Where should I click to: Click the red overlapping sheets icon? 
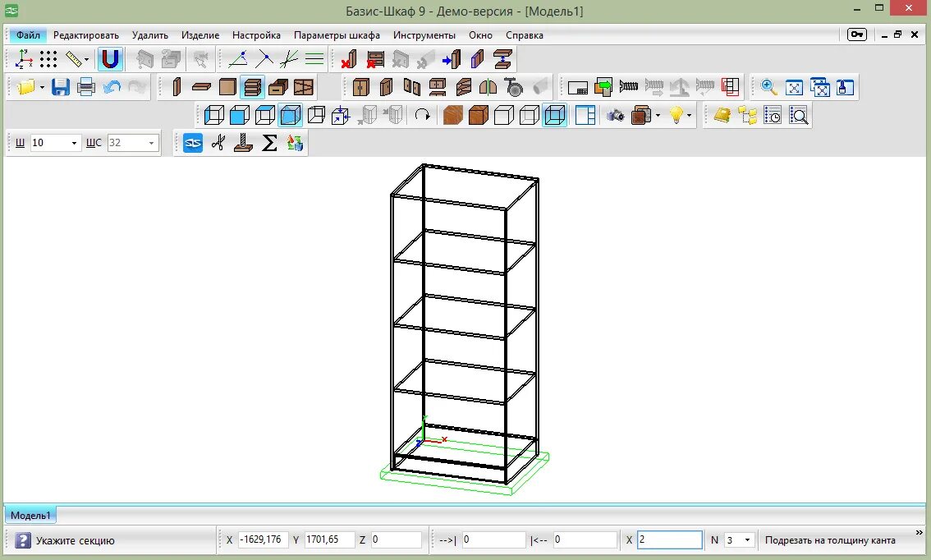731,87
